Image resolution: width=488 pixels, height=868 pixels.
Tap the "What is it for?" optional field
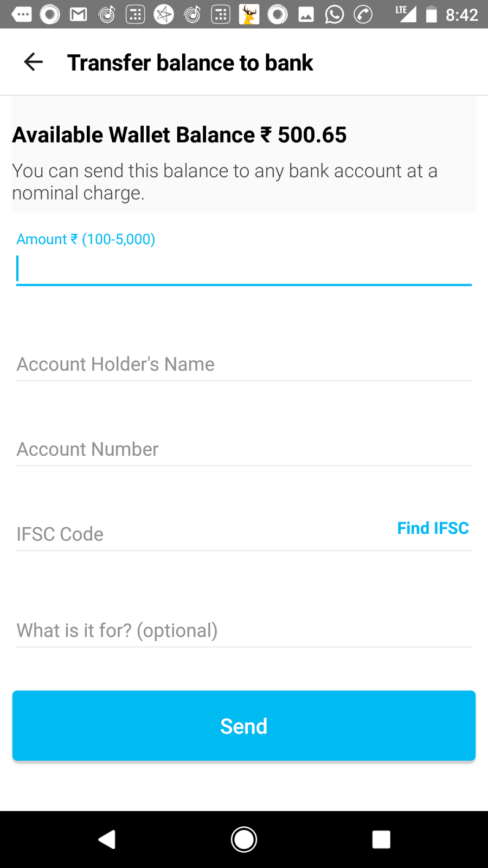pyautogui.click(x=244, y=630)
